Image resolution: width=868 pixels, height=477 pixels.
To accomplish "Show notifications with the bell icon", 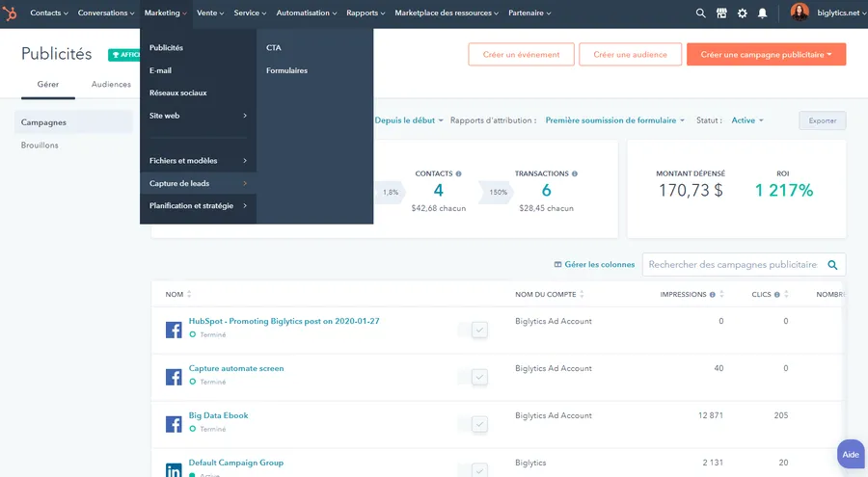I will click(x=763, y=13).
